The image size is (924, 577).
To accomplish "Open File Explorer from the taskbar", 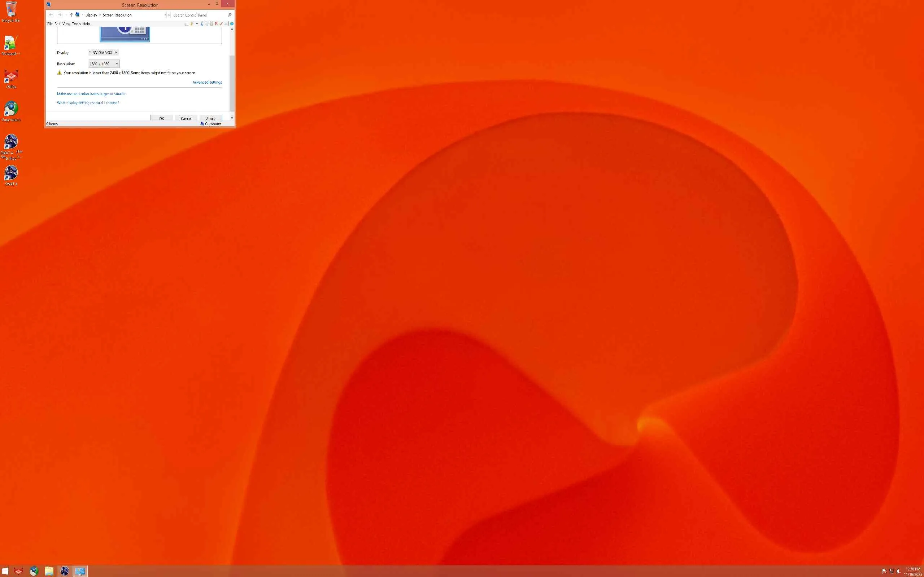I will click(x=49, y=571).
